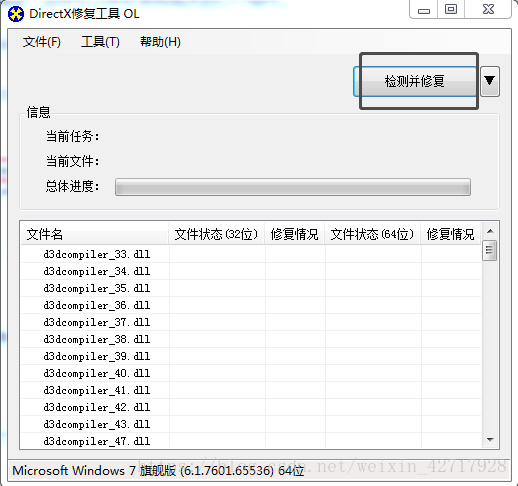Click the 修复情况 header after 64位 column
This screenshot has width=518, height=486.
[451, 234]
